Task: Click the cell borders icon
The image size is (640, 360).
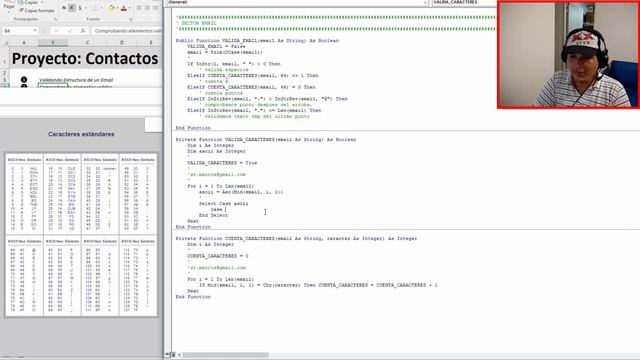Action: (96, 8)
